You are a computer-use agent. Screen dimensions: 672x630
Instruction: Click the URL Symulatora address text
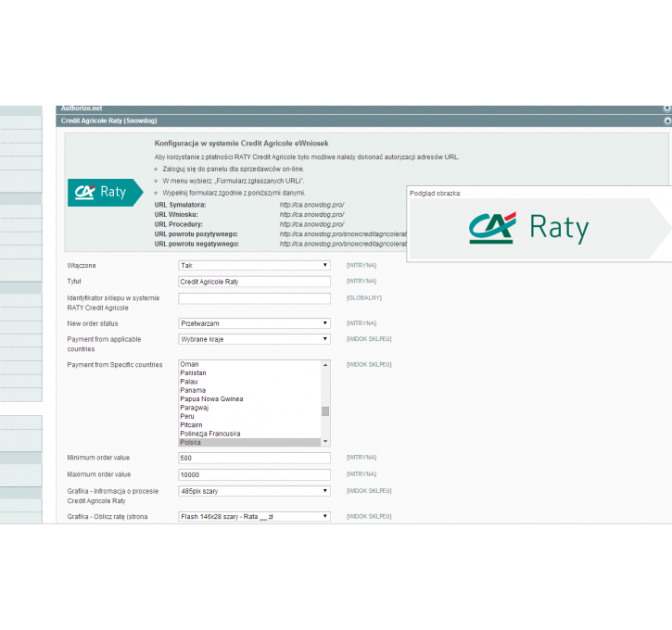(311, 205)
